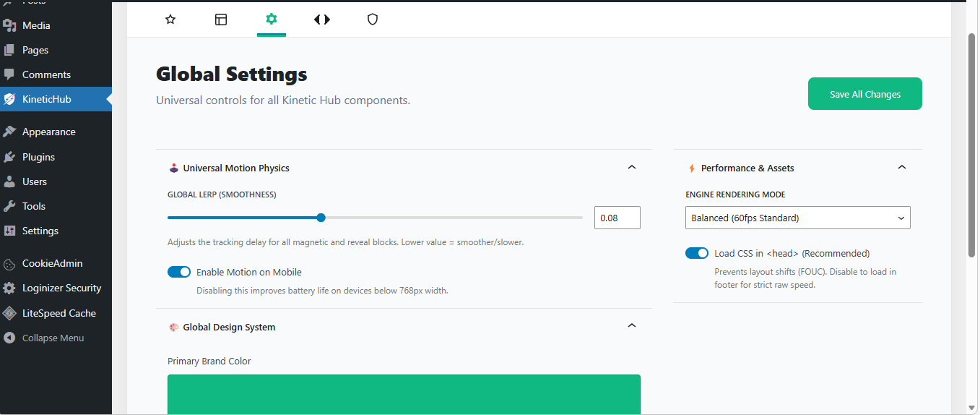Image resolution: width=980 pixels, height=415 pixels.
Task: Click the Plugins icon in sidebar
Action: tap(9, 157)
